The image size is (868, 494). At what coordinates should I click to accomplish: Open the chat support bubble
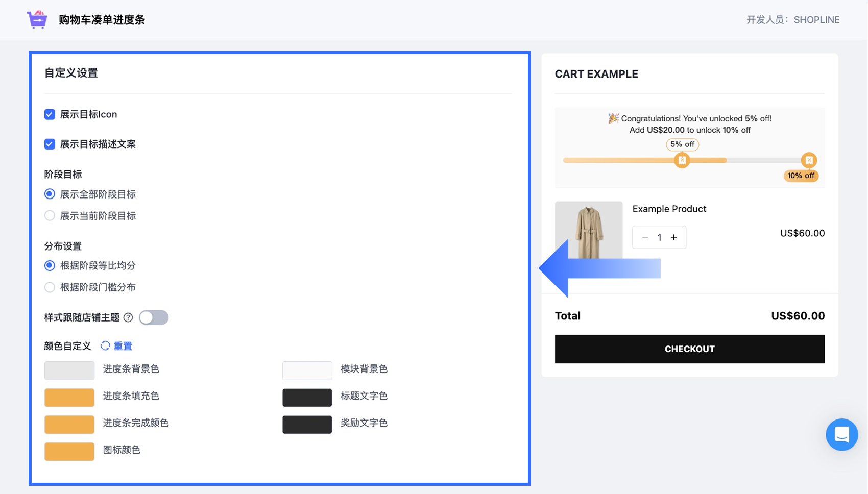point(841,434)
